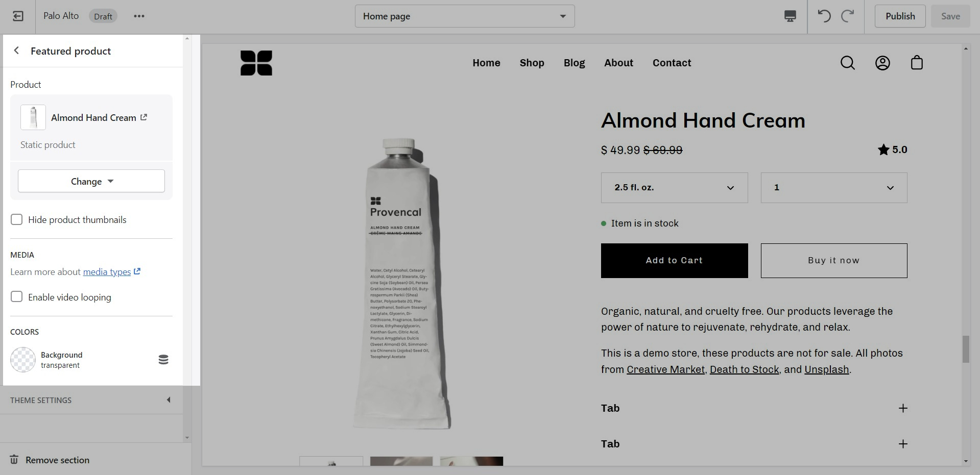Go back from Featured product panel
Image resolution: width=980 pixels, height=475 pixels.
pos(16,51)
